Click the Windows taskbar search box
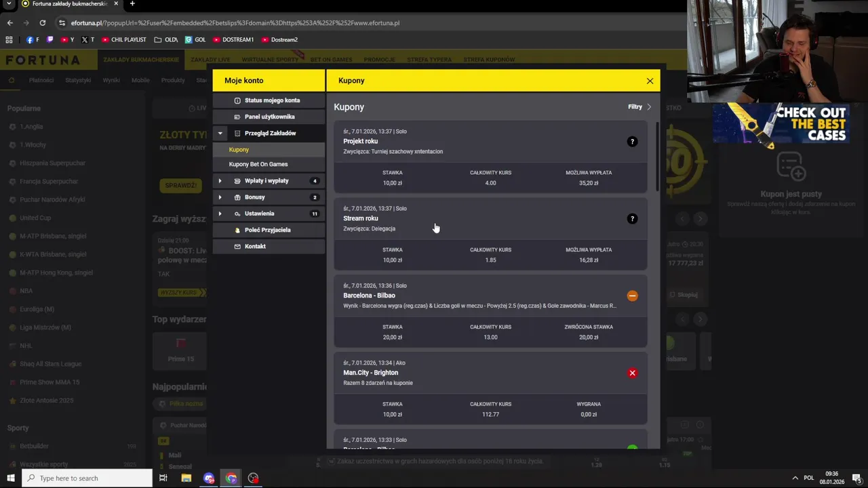 pos(87,478)
